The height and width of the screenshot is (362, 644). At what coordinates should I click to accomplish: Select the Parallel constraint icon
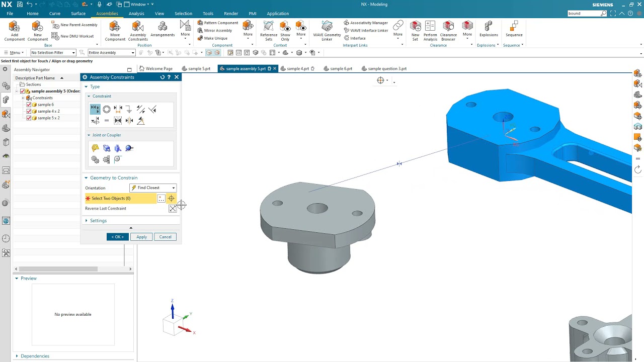(141, 109)
